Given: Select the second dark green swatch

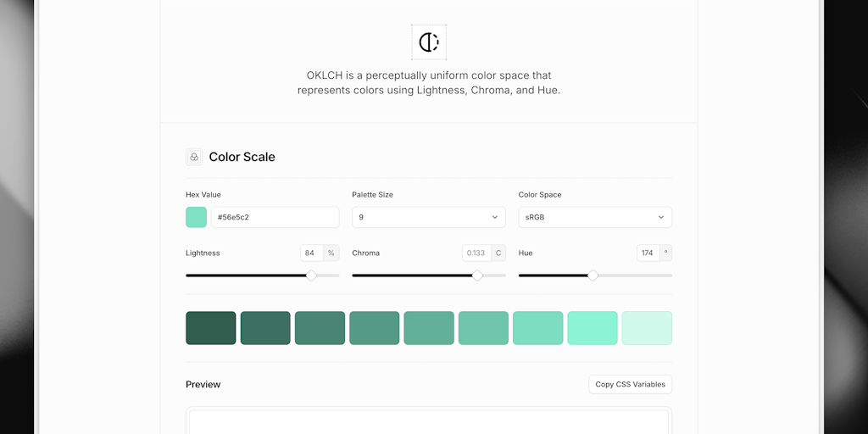Looking at the screenshot, I should click(265, 328).
